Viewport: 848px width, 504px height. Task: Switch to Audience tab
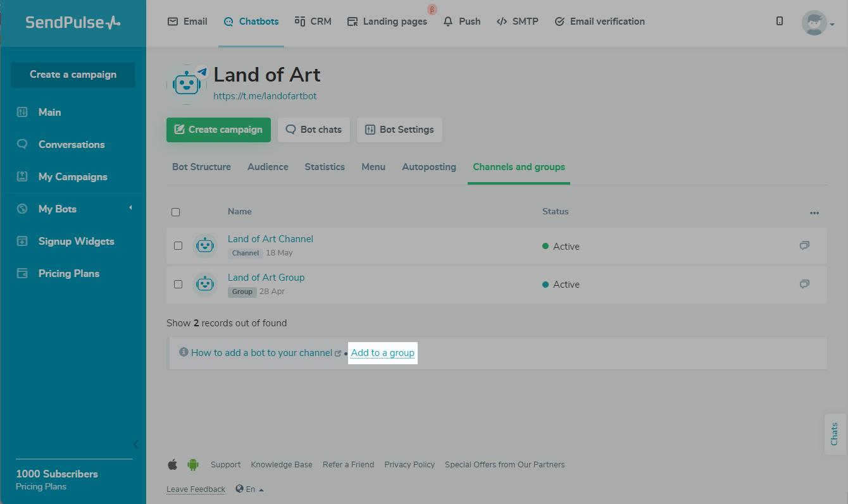point(268,167)
